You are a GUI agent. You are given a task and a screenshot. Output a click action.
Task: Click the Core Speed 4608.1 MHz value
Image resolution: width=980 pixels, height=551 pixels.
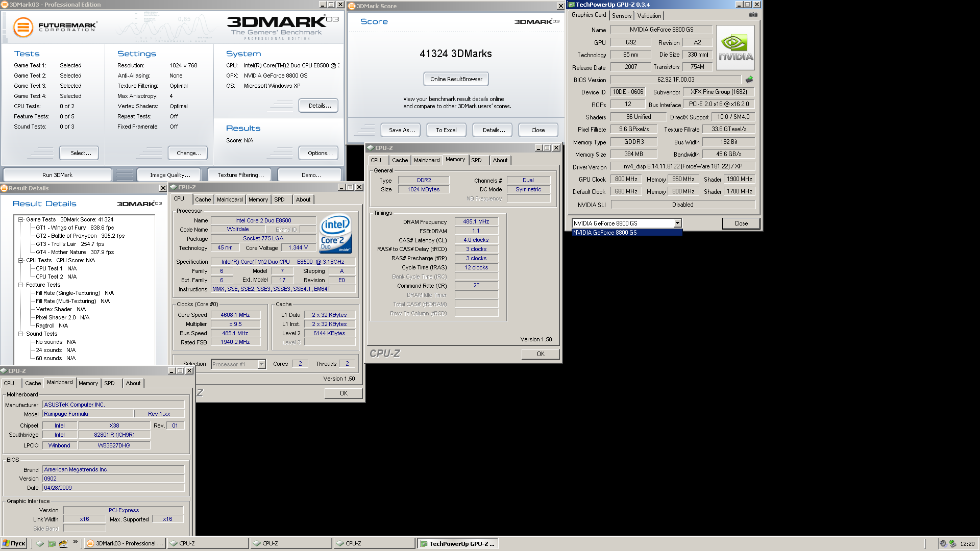point(235,315)
